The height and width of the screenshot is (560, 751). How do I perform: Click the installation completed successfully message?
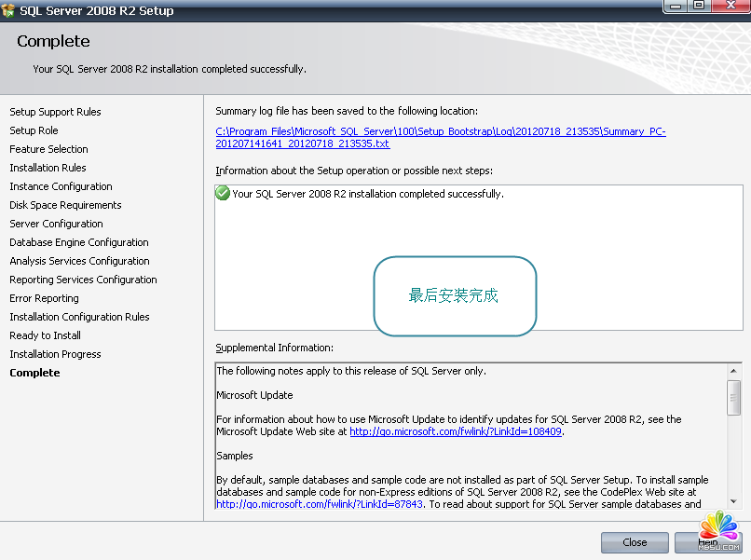point(367,194)
